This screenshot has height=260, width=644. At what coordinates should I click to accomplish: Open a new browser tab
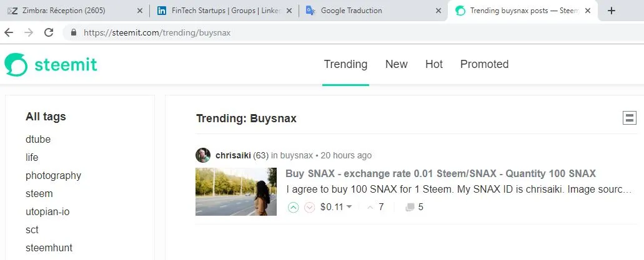(x=612, y=11)
